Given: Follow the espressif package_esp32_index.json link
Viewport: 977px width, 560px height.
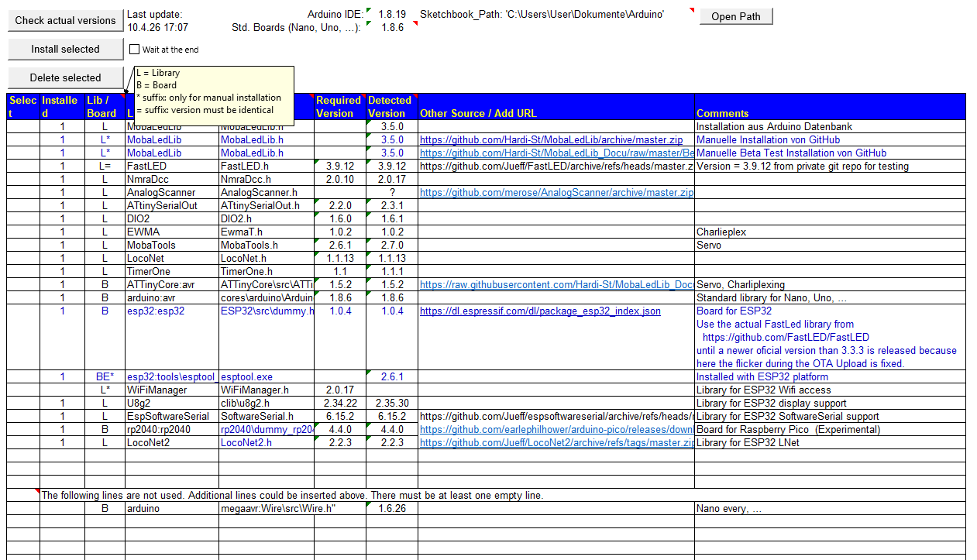Looking at the screenshot, I should pos(540,311).
